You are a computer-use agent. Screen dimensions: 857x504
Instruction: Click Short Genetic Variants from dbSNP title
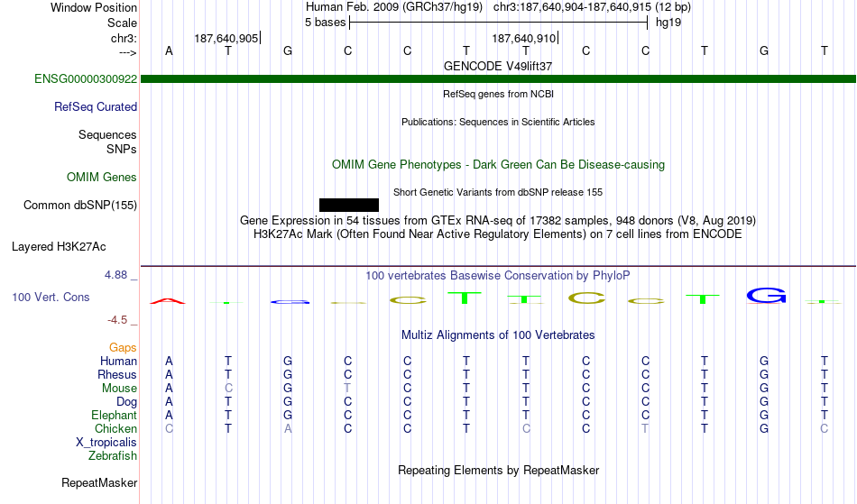(x=498, y=192)
